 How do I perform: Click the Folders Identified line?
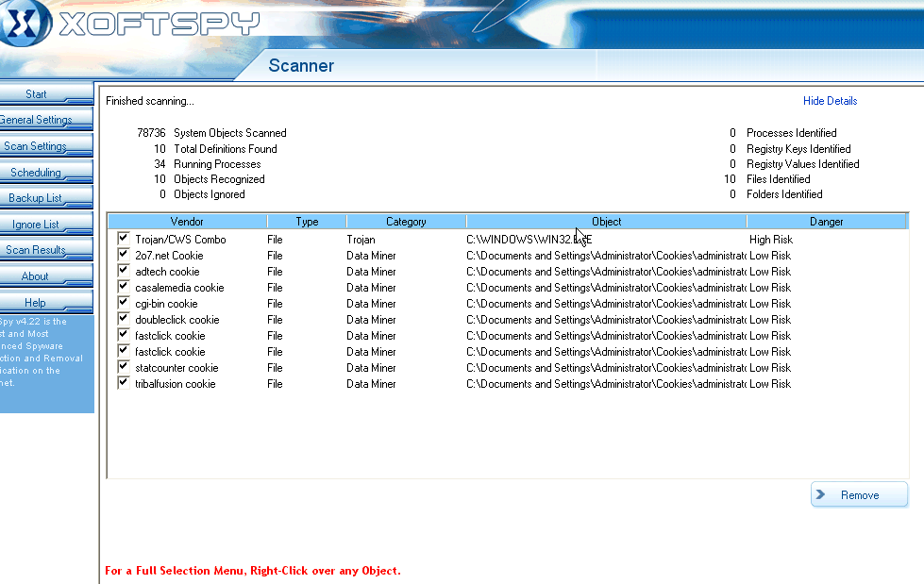(x=776, y=194)
